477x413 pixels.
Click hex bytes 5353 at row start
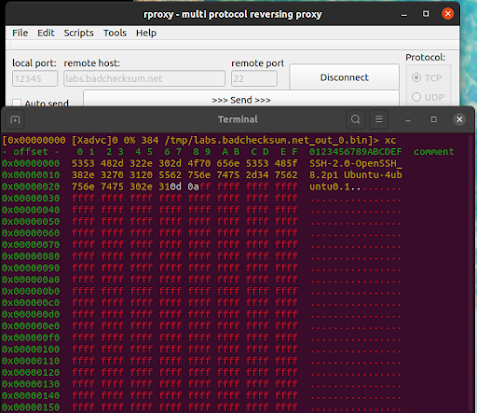pos(83,163)
